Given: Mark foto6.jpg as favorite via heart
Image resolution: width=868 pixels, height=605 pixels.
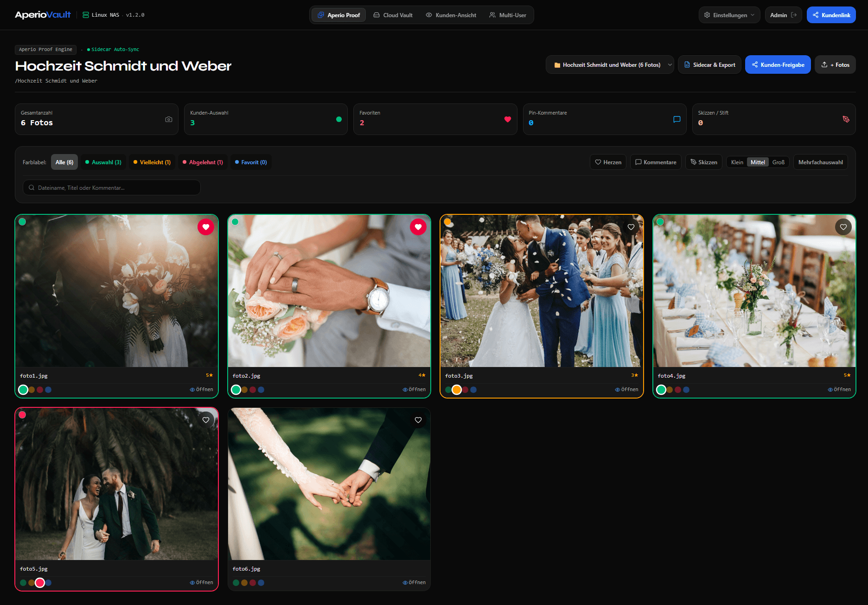Looking at the screenshot, I should 418,420.
